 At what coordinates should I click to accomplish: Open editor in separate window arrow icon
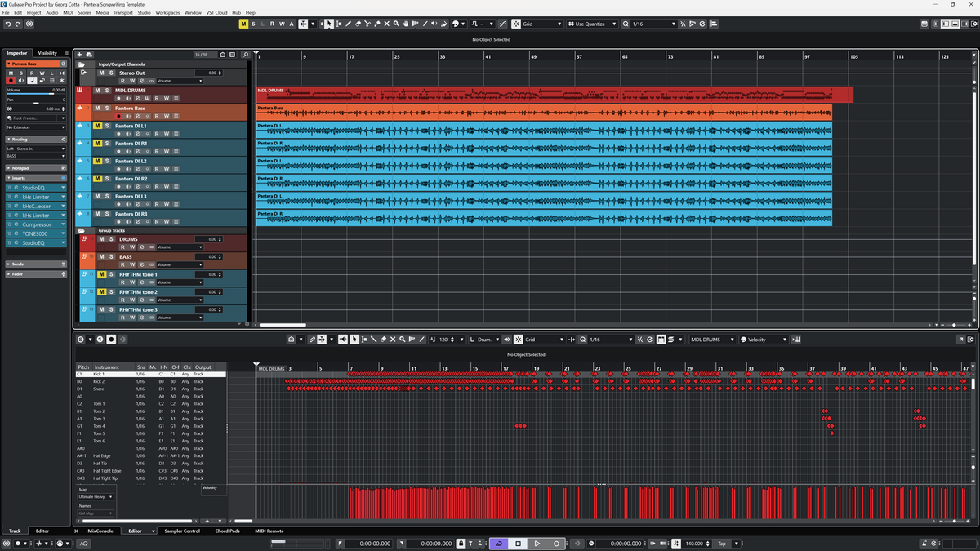pos(961,339)
